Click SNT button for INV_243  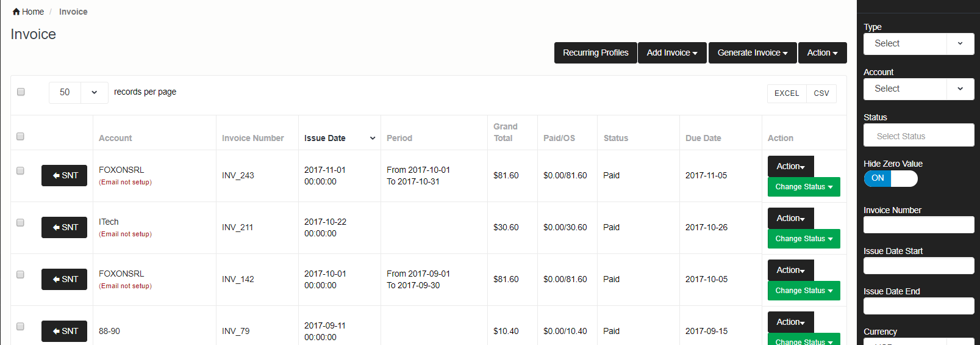pyautogui.click(x=64, y=175)
